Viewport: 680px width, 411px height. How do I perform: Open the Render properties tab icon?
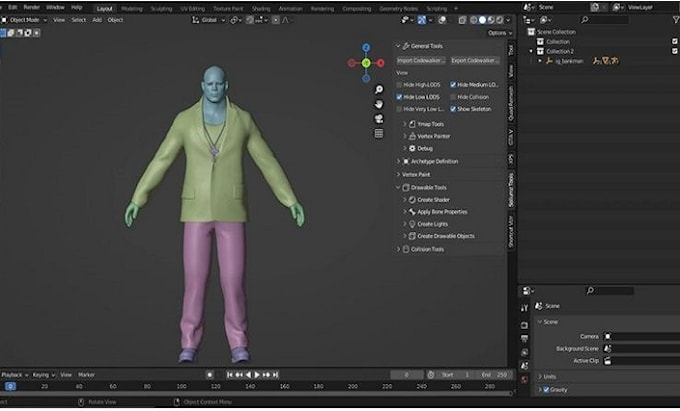[524, 325]
